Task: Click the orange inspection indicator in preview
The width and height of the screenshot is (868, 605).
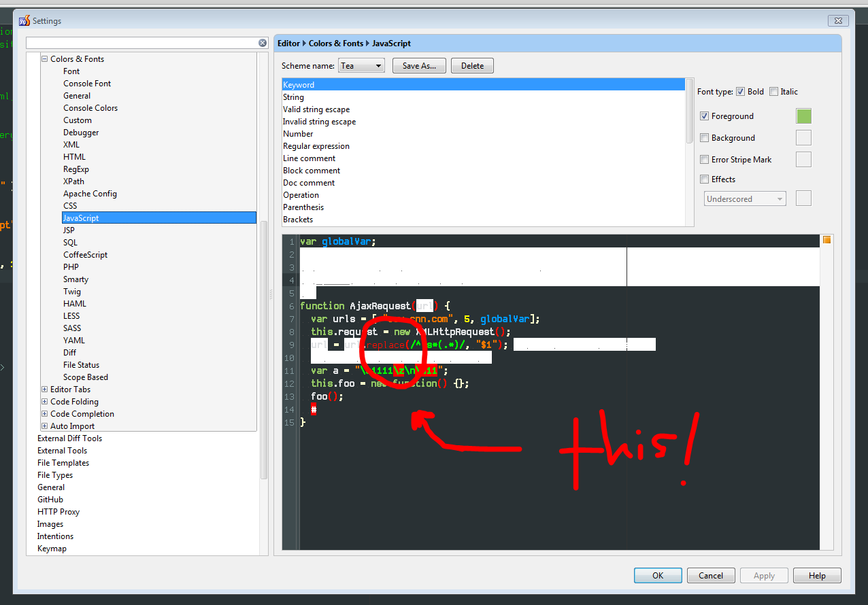Action: 827,240
